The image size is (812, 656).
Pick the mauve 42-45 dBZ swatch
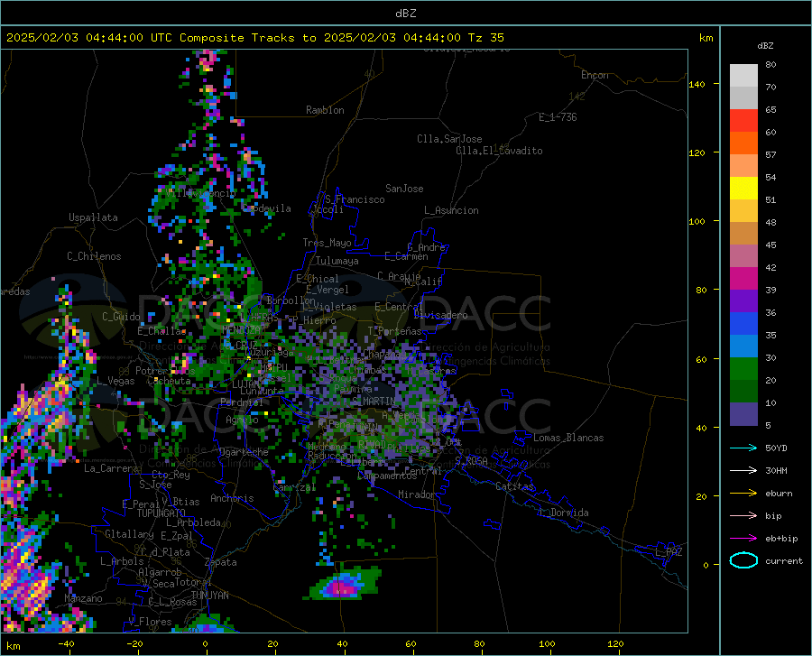click(743, 256)
